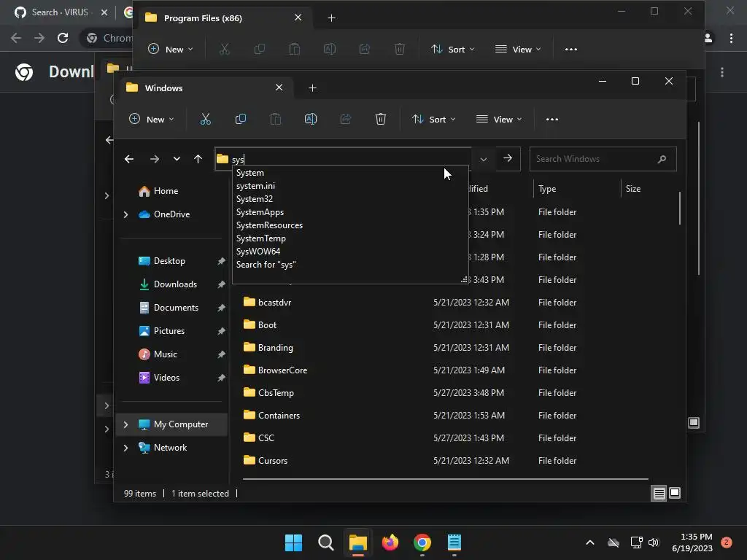Click Search for "sys" suggestion
The width and height of the screenshot is (747, 560).
pos(350,264)
